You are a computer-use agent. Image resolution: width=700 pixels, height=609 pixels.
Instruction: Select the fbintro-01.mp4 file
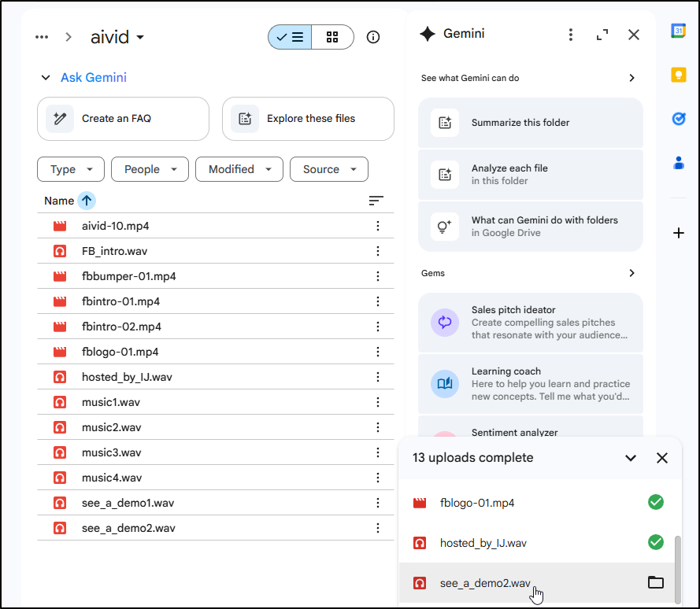[x=216, y=301]
